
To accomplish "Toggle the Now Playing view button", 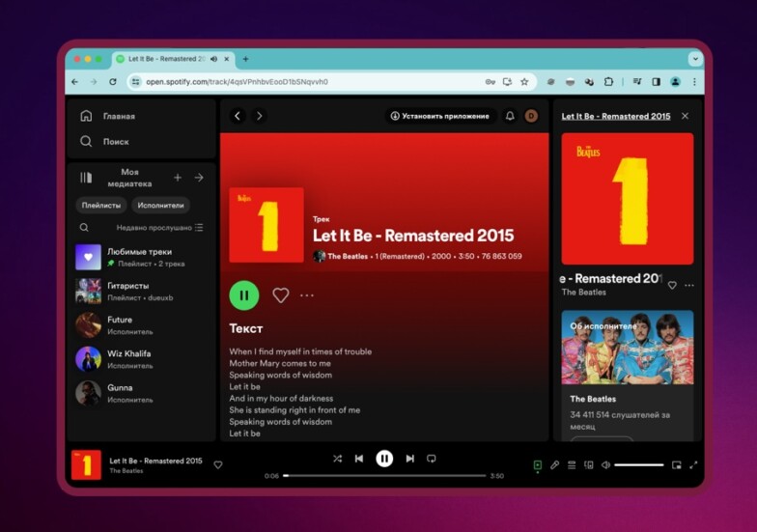I will point(538,464).
